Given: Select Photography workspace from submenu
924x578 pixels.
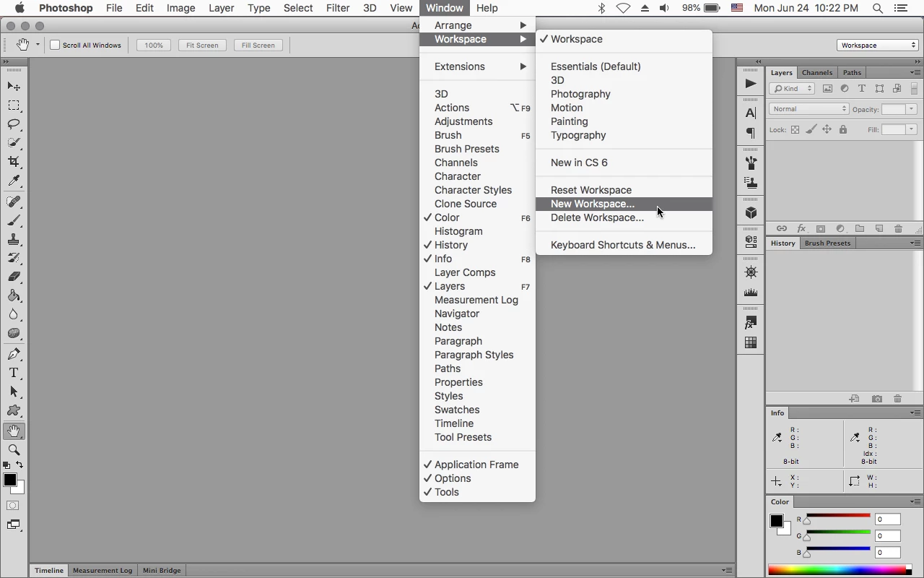Looking at the screenshot, I should [x=624, y=94].
